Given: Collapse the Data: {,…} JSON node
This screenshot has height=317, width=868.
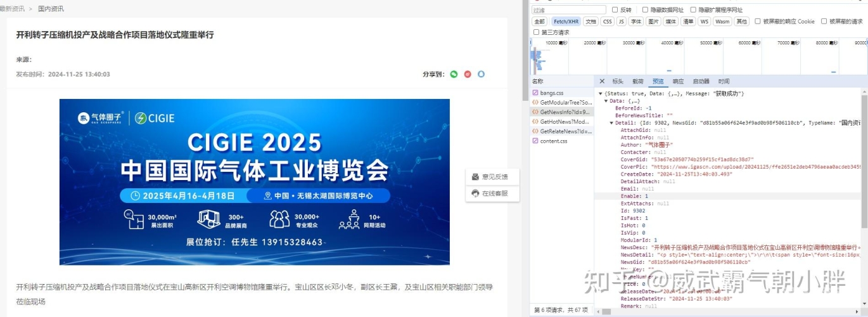Looking at the screenshot, I should [x=606, y=101].
